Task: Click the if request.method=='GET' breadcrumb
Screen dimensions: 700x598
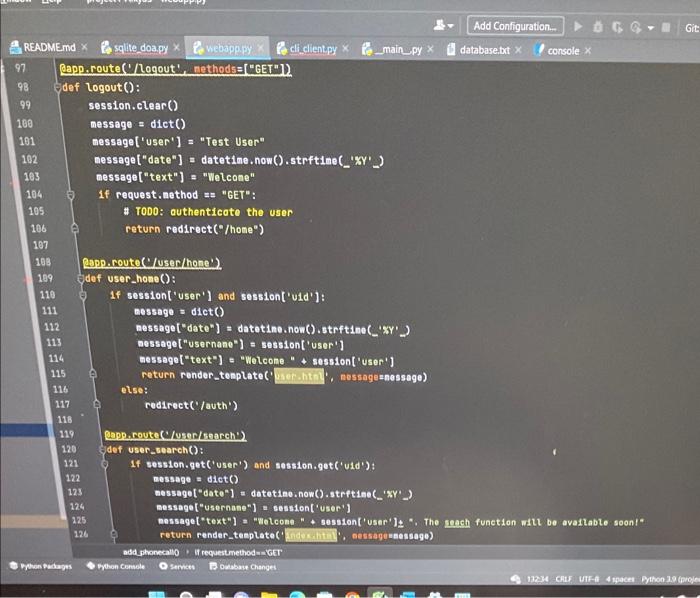Action: [238, 553]
